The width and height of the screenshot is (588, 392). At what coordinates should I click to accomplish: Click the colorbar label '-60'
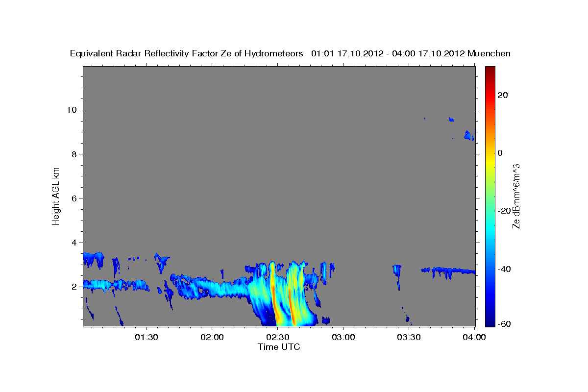coord(504,324)
